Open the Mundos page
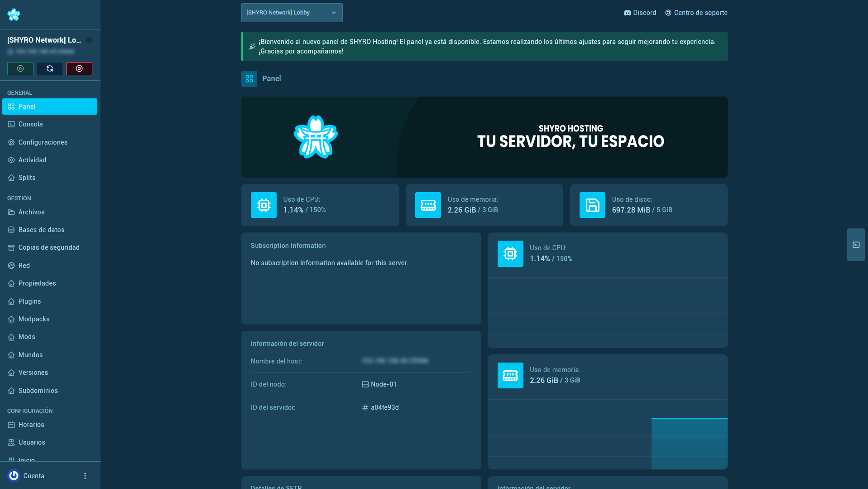Image resolution: width=868 pixels, height=489 pixels. (x=50, y=355)
